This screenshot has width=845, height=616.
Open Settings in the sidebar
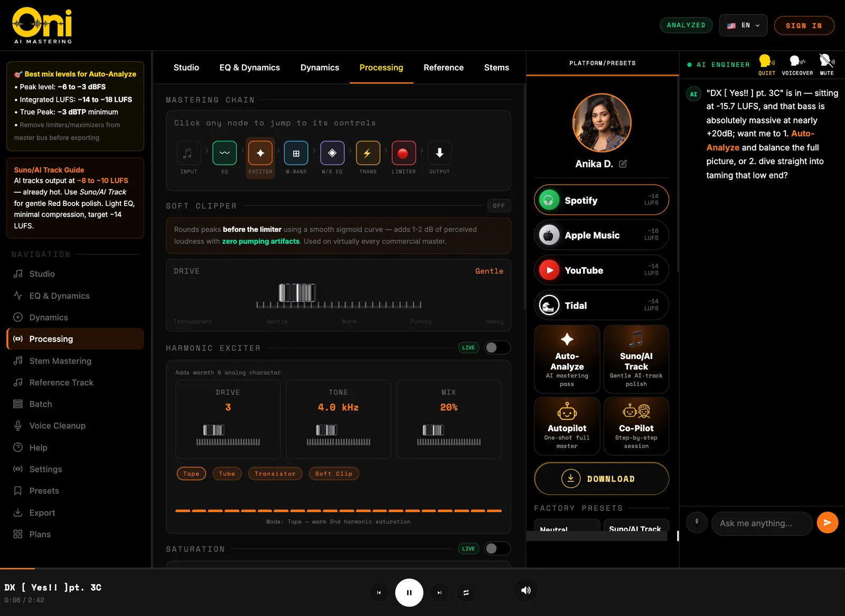click(x=75, y=469)
